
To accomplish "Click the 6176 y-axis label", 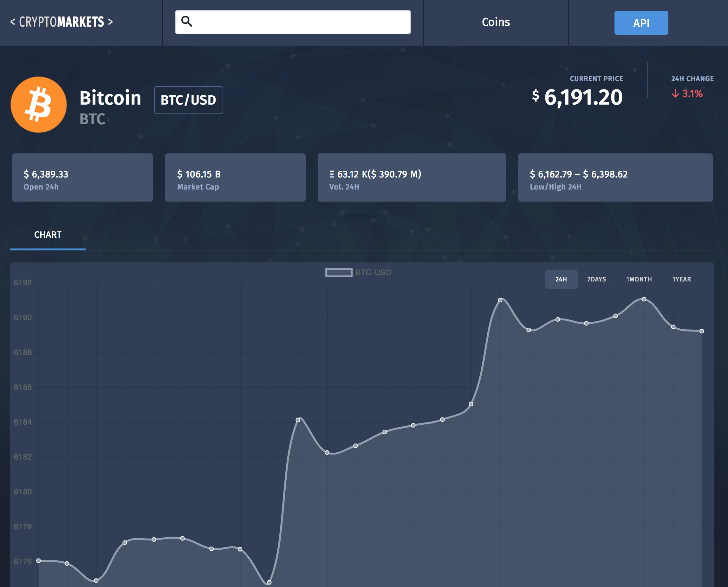I will [x=23, y=561].
